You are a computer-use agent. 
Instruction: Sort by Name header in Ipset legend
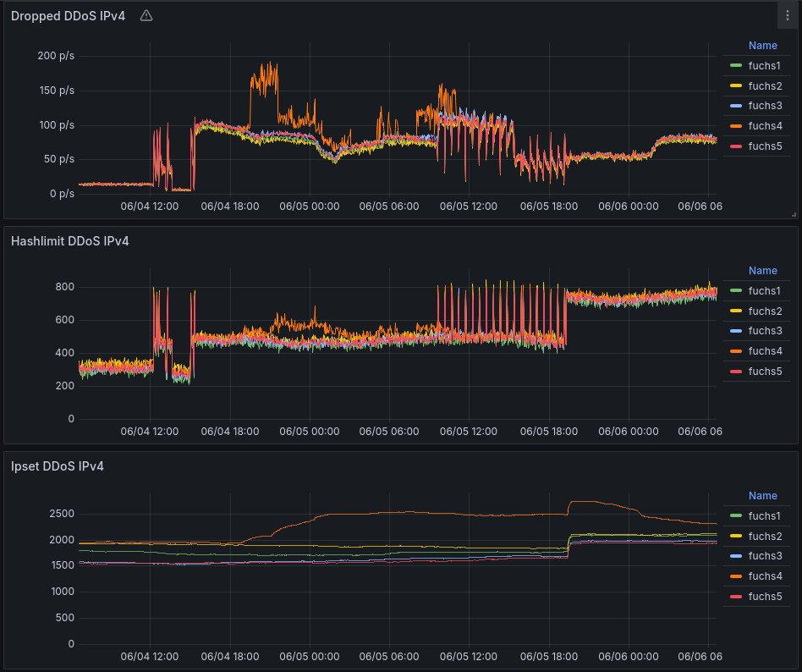[762, 496]
